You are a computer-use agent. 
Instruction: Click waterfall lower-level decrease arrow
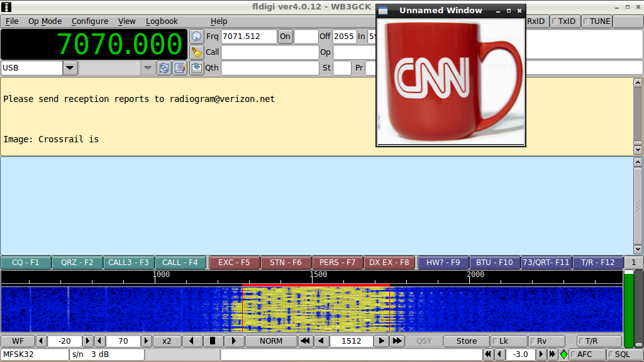click(41, 341)
